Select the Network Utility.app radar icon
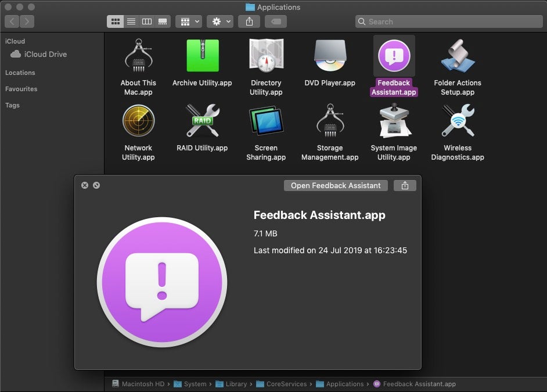The width and height of the screenshot is (547, 392). (138, 121)
